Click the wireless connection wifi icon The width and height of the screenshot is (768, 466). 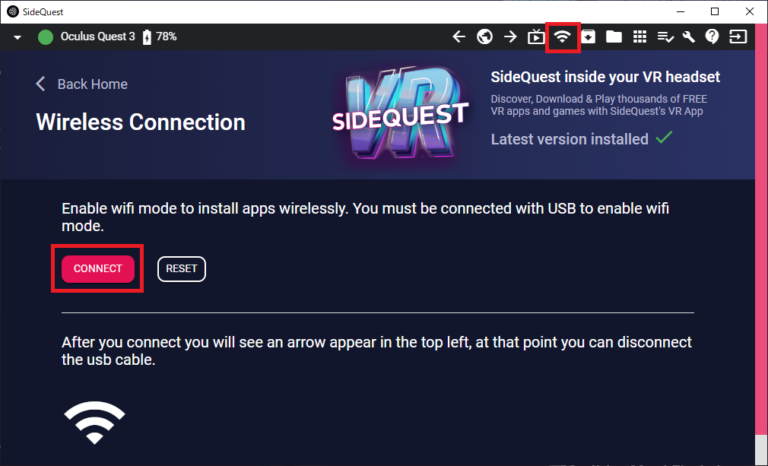pos(563,37)
